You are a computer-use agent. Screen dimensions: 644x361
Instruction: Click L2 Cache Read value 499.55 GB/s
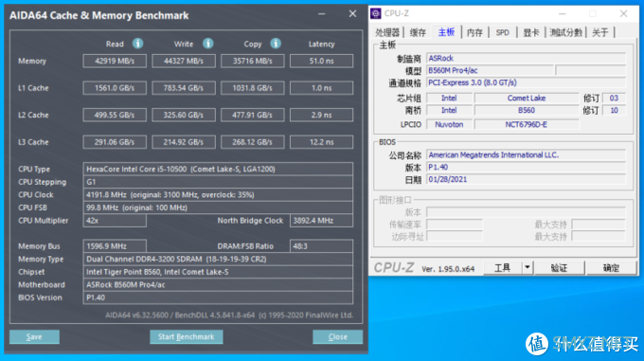[x=115, y=115]
